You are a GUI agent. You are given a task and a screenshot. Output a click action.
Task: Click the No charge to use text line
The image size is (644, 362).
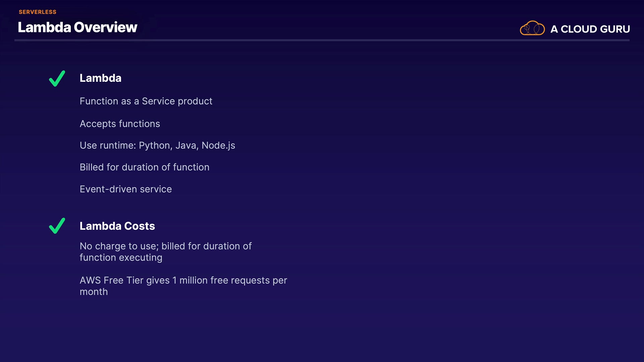click(165, 246)
